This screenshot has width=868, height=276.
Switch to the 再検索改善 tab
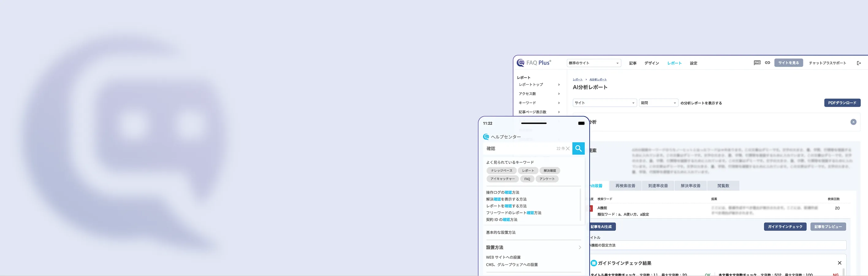pos(625,186)
